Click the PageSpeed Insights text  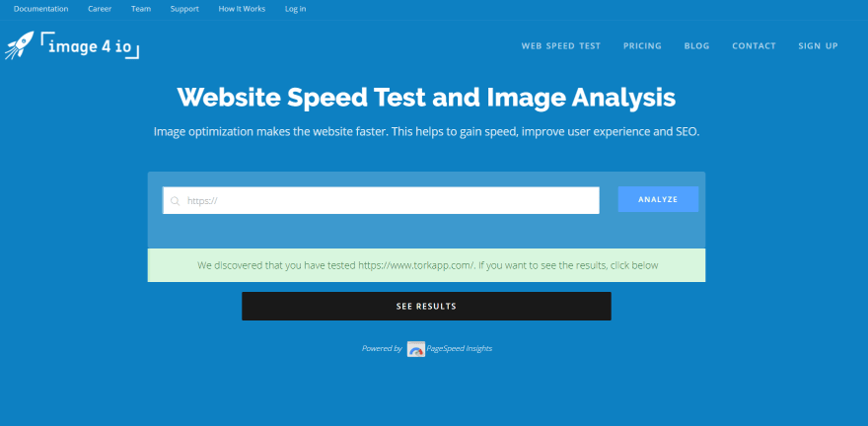tap(460, 348)
